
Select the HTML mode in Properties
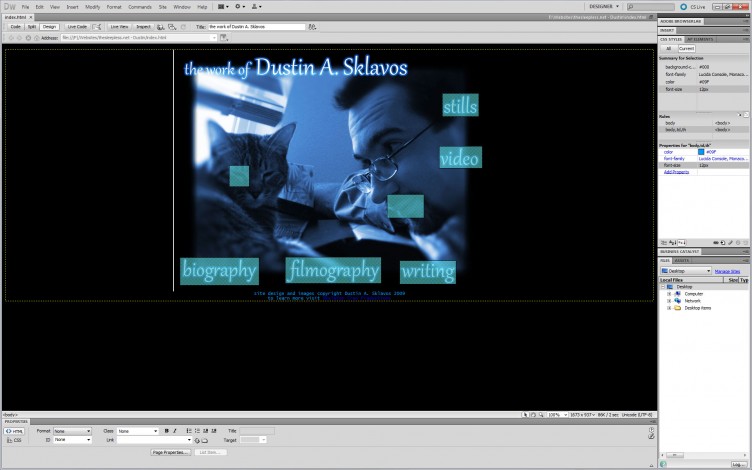click(14, 431)
